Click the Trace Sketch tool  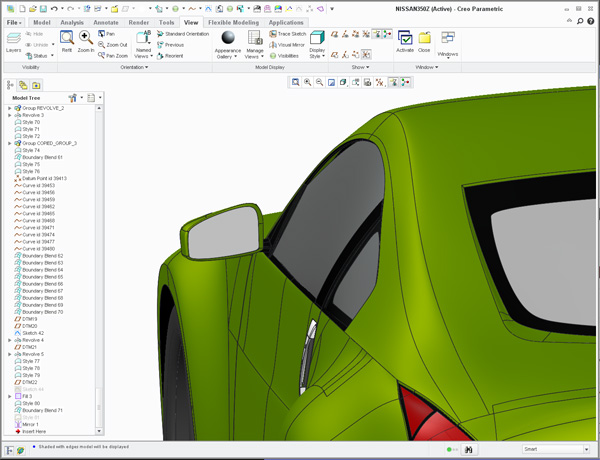pos(286,34)
